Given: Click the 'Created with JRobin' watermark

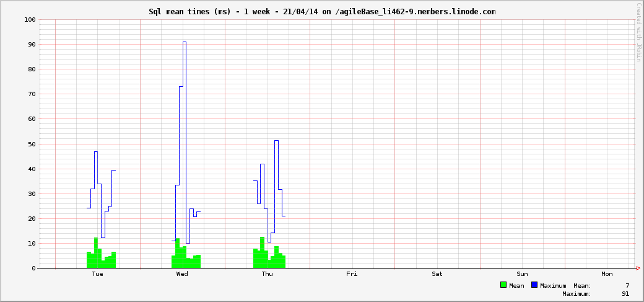Looking at the screenshot, I should point(638,32).
